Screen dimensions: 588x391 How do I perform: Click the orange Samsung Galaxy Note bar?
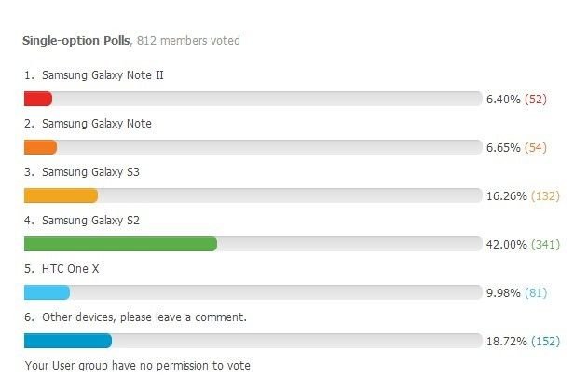(x=40, y=147)
